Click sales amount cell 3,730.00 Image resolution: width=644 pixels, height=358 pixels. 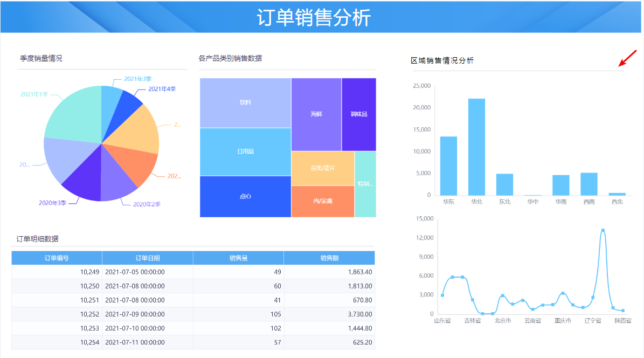pyautogui.click(x=329, y=314)
